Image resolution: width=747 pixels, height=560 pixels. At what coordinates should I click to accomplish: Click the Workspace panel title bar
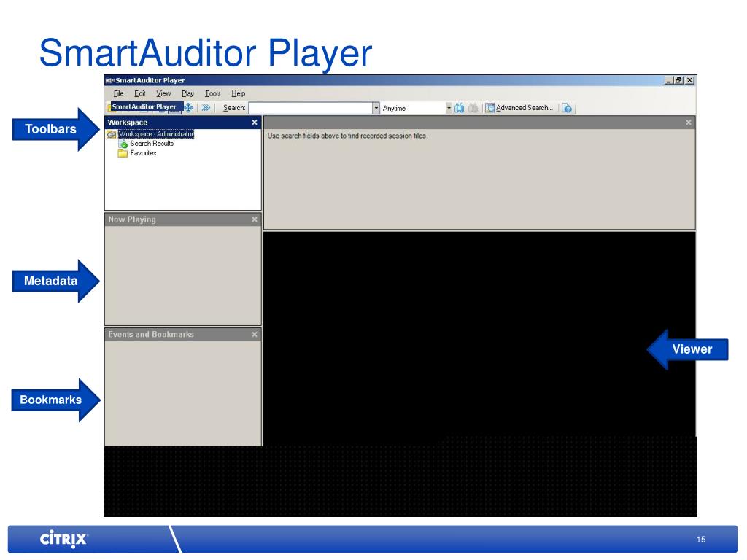point(183,122)
